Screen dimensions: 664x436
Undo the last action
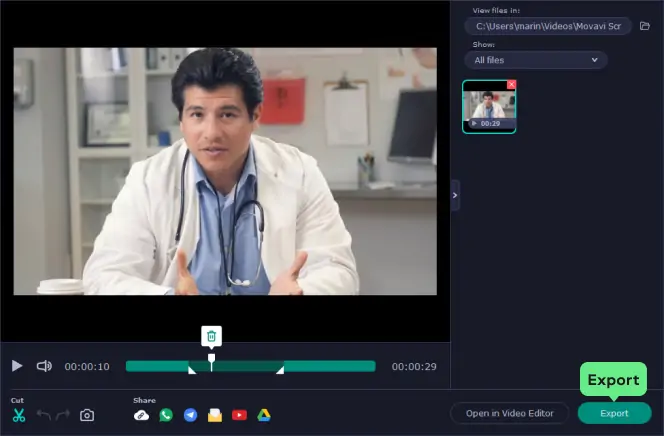[x=44, y=415]
